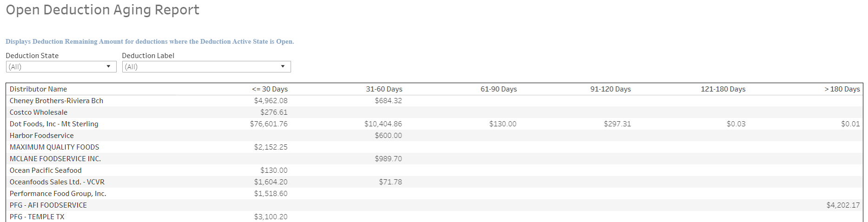Select the 121-180 Days column header
Image resolution: width=868 pixels, height=222 pixels.
(723, 89)
